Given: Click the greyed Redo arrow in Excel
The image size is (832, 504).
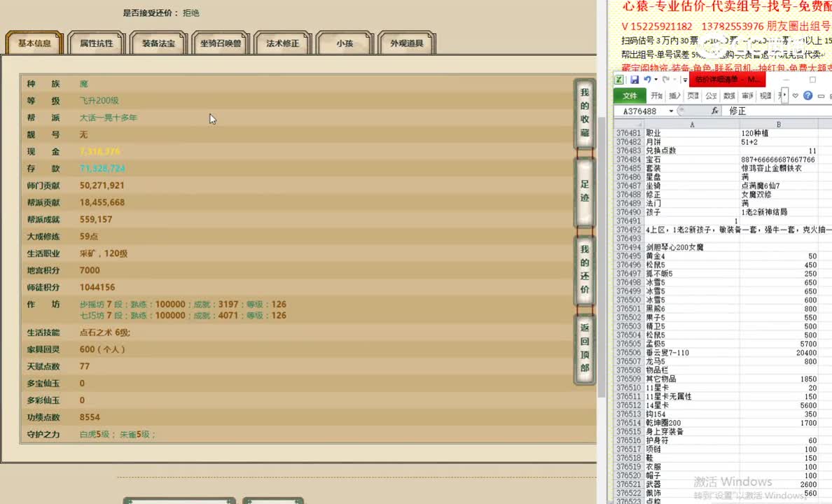Looking at the screenshot, I should pyautogui.click(x=665, y=80).
